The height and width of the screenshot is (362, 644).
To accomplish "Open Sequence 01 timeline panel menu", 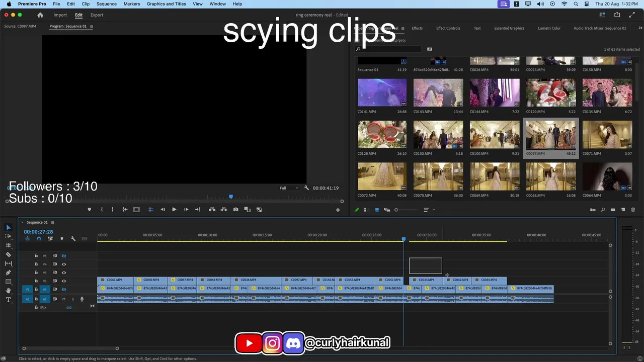I will 52,222.
